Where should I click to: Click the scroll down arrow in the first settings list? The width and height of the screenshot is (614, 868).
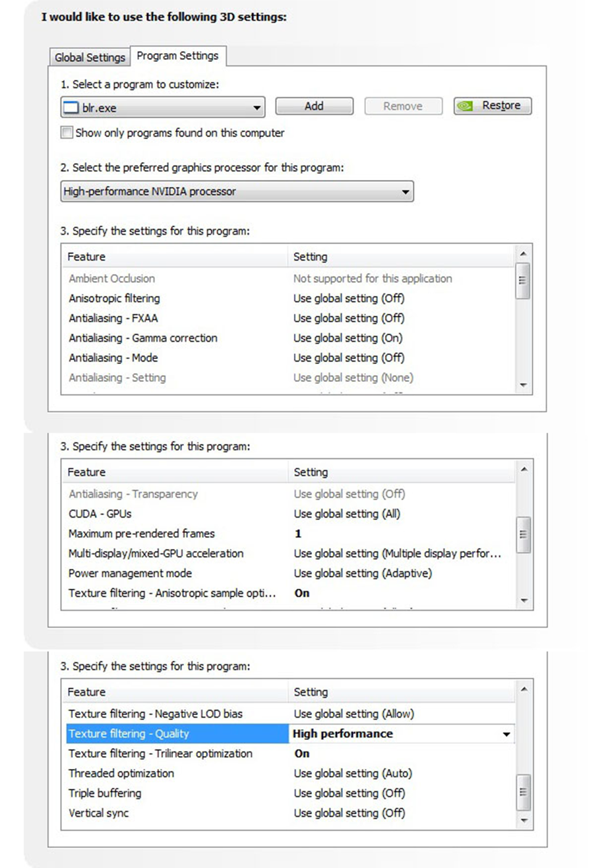pos(523,385)
